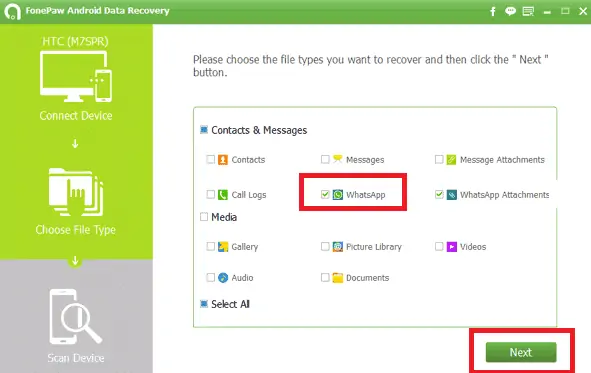Open the title bar menu list icon

tap(528, 11)
